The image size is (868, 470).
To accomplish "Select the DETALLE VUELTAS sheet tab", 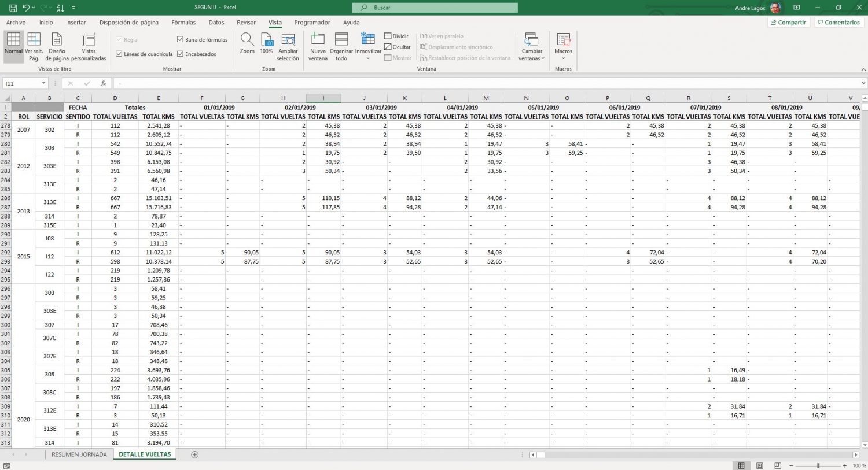I will [145, 454].
